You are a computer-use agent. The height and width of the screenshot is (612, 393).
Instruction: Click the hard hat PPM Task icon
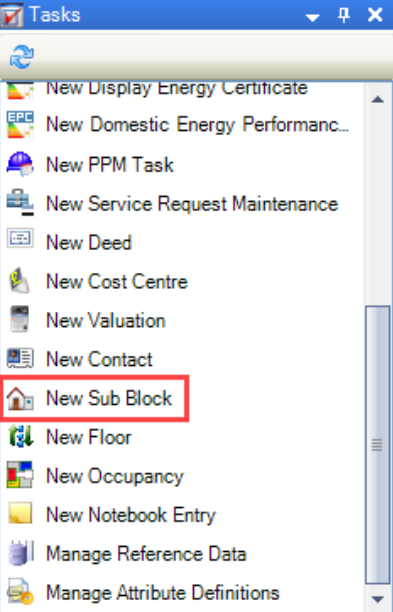click(20, 164)
